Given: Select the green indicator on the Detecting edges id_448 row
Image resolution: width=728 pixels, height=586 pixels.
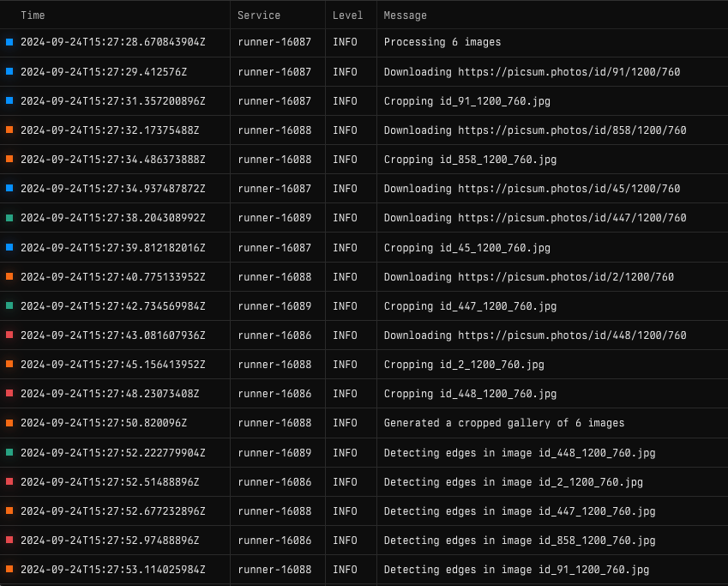Looking at the screenshot, I should click(9, 452).
